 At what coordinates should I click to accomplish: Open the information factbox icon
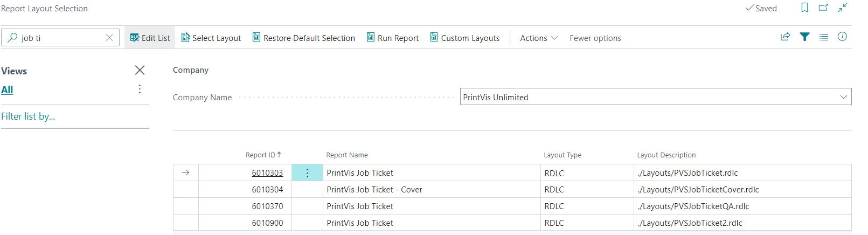coord(842,37)
